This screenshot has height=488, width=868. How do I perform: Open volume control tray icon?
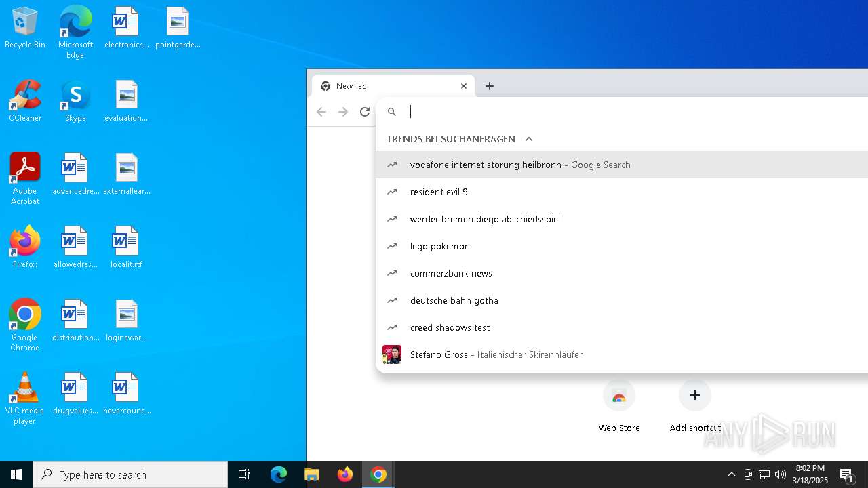click(x=781, y=474)
